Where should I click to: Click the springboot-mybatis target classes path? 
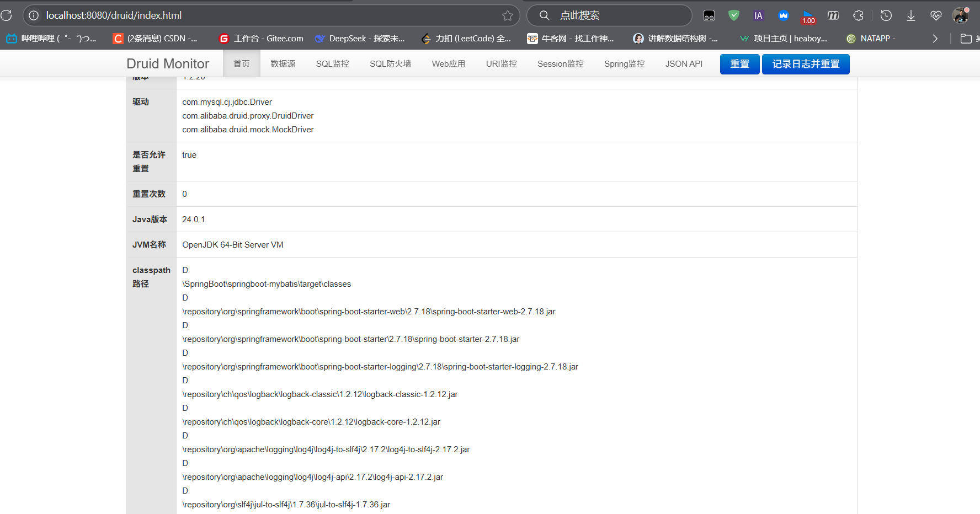click(x=267, y=284)
